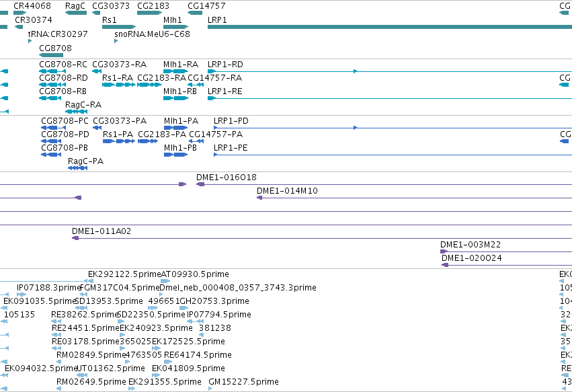Image resolution: width=572 pixels, height=392 pixels.
Task: Click the IP07794.5prime EST label
Action: click(x=219, y=314)
